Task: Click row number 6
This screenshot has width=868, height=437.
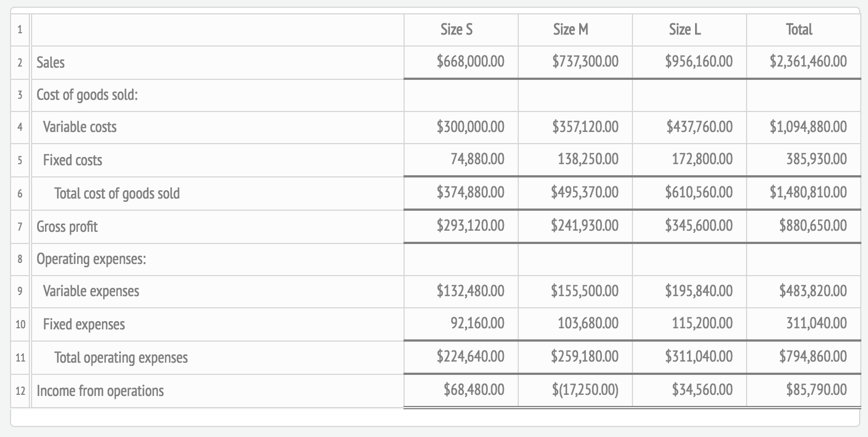Action: point(20,194)
